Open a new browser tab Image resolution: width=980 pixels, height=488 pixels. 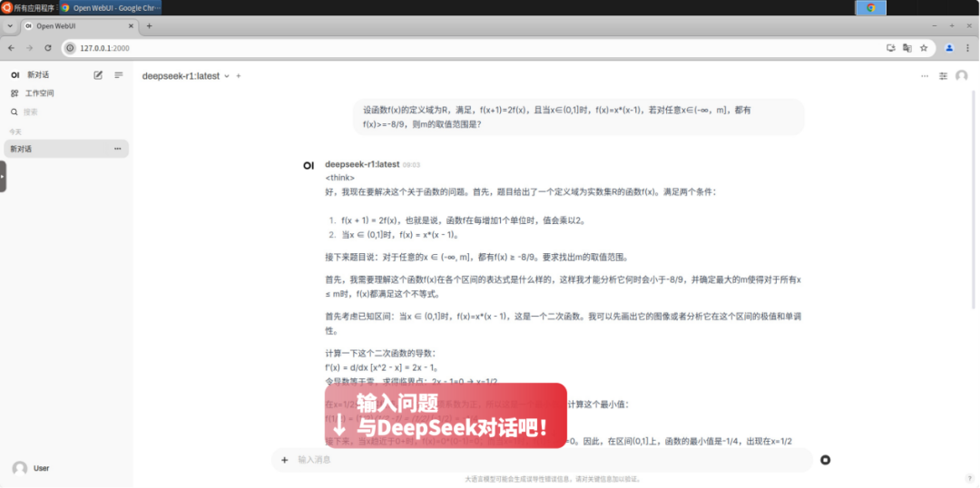[149, 25]
